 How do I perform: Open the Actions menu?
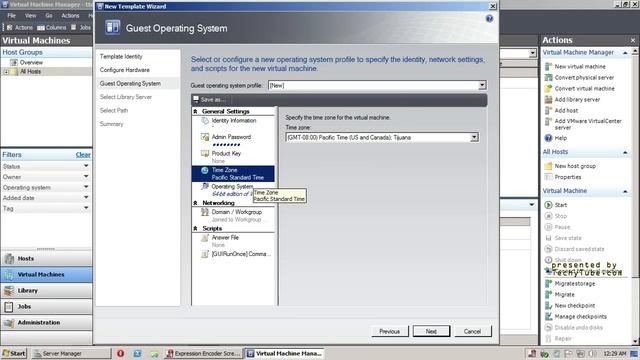[70, 16]
